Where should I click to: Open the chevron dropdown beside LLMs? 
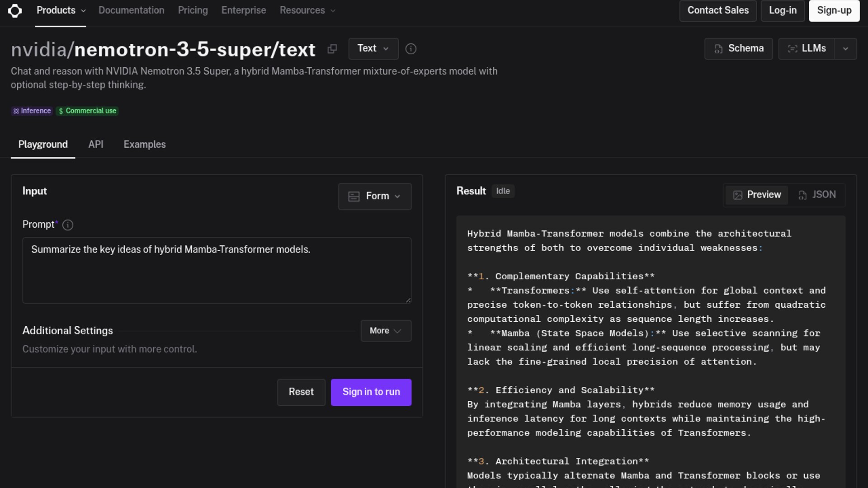click(845, 49)
